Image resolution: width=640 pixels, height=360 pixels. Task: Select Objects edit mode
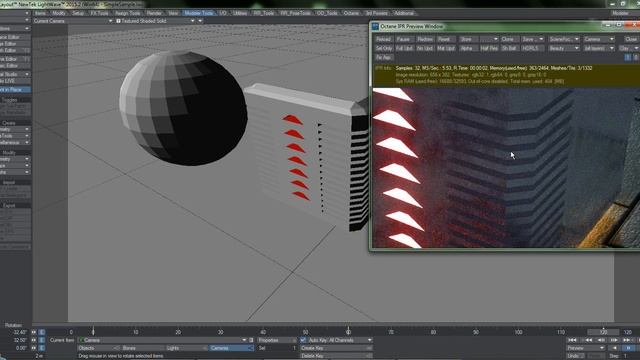[98, 348]
